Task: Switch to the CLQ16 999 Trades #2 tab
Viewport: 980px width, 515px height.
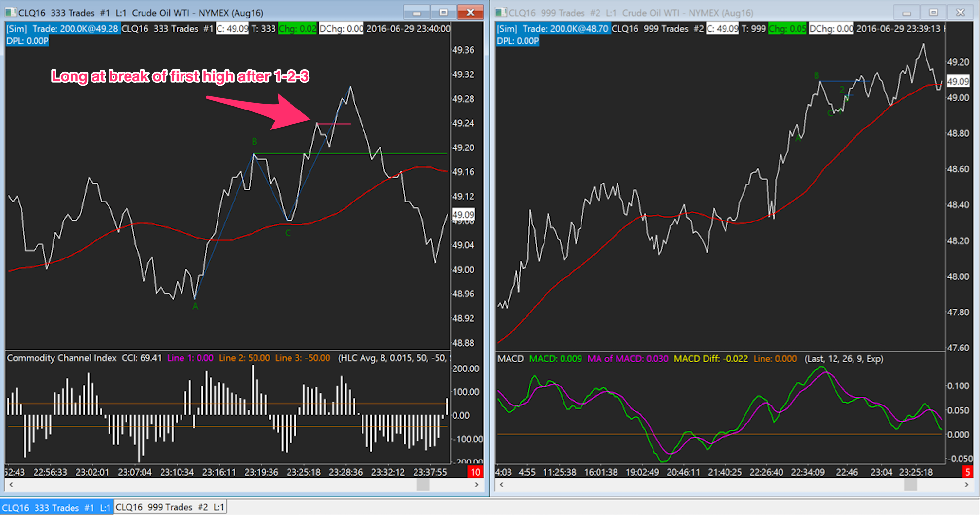Action: click(170, 507)
